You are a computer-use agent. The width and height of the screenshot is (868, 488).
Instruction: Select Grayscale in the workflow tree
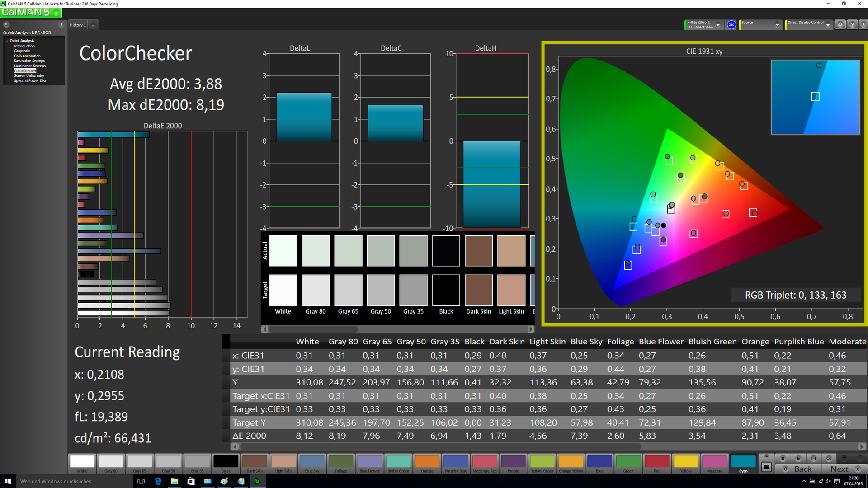[22, 51]
